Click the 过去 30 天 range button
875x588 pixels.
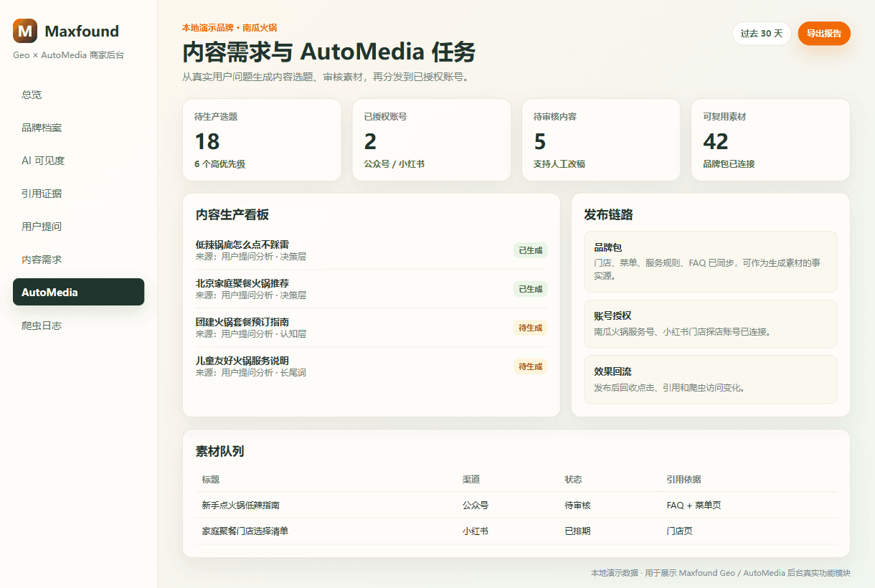762,34
